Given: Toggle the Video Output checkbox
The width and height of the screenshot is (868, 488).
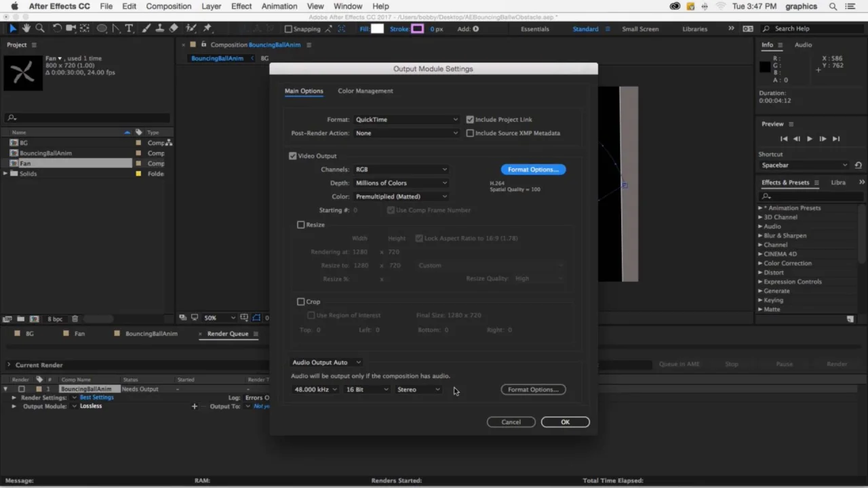Looking at the screenshot, I should pos(293,156).
